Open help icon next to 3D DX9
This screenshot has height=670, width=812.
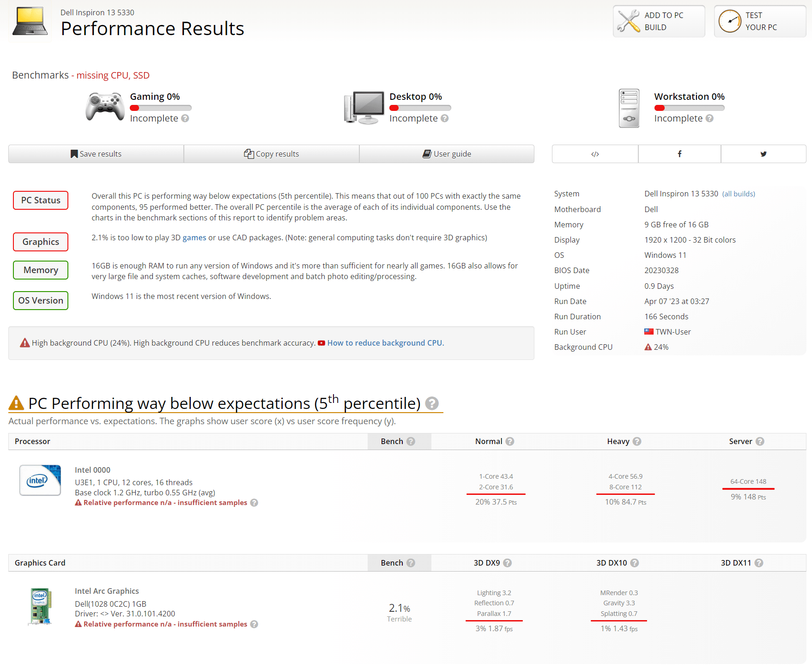(x=507, y=563)
